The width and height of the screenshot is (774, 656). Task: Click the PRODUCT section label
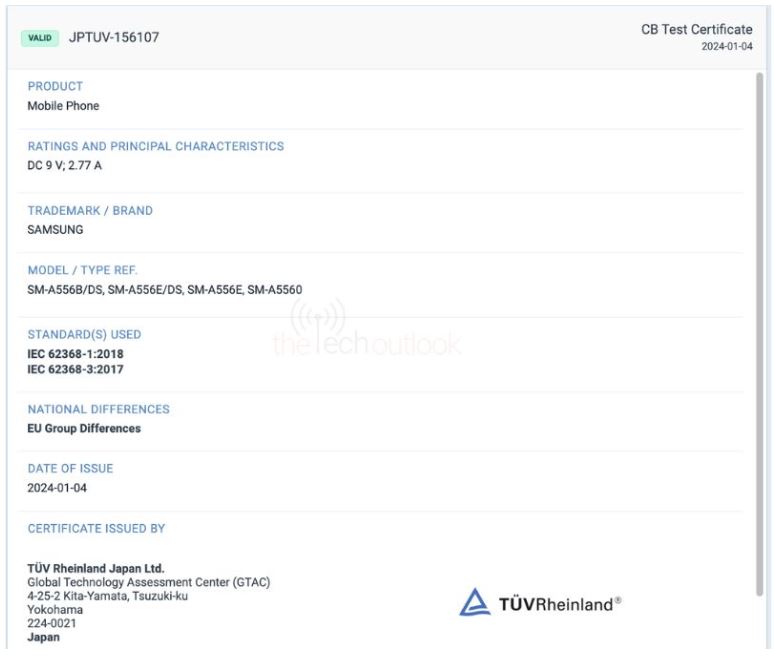click(55, 87)
